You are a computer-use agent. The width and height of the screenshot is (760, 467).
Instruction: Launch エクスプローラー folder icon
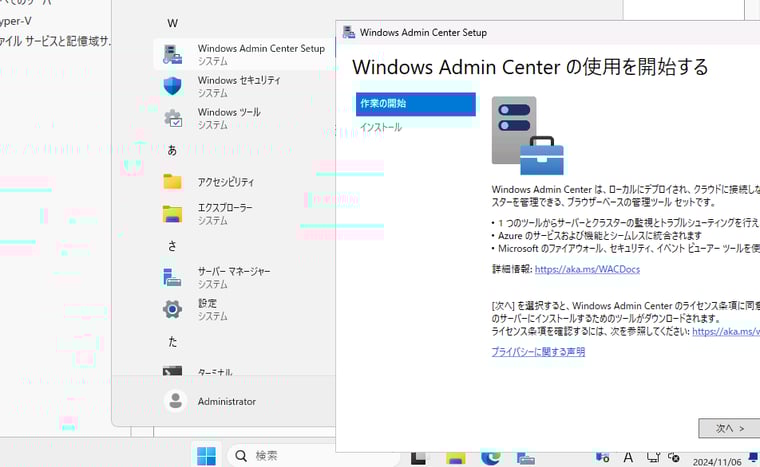tap(172, 213)
